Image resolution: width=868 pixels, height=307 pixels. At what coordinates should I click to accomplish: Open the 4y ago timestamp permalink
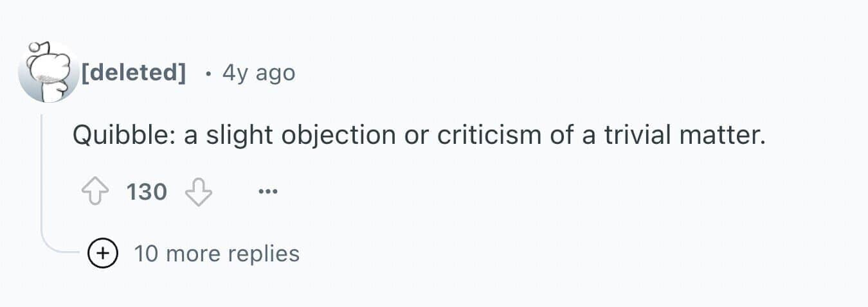coord(258,73)
